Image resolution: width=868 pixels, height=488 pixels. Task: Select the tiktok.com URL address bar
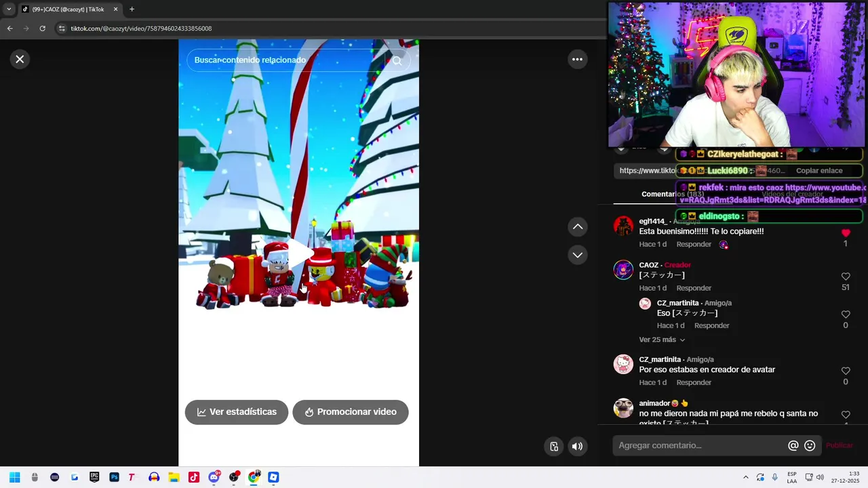pyautogui.click(x=141, y=28)
